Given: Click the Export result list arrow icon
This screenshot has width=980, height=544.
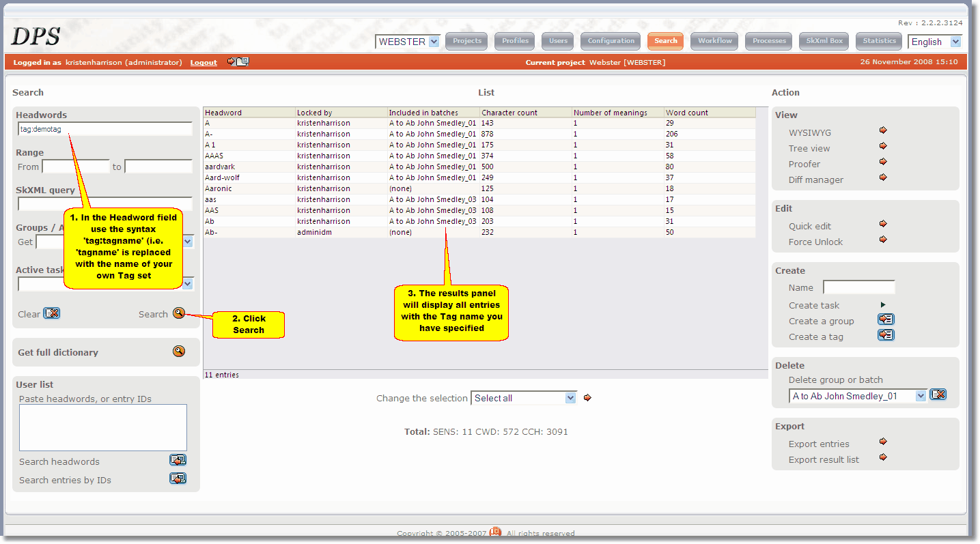Looking at the screenshot, I should [x=883, y=457].
